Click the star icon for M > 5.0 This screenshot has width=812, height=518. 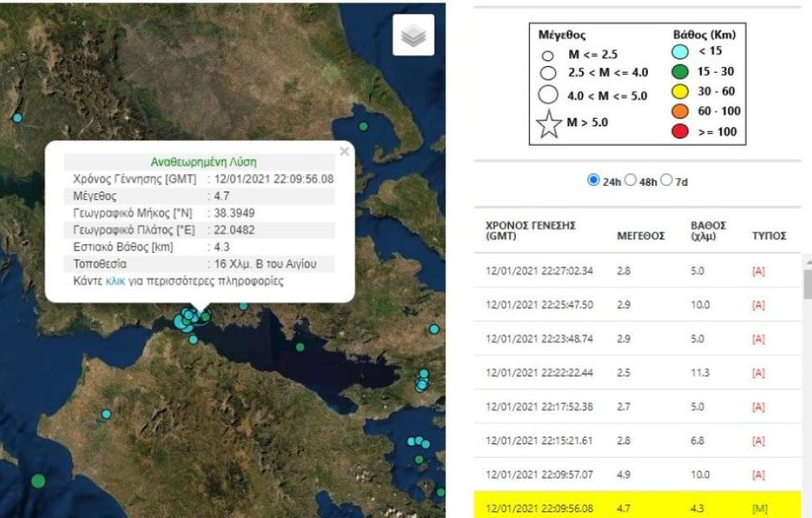[x=550, y=126]
